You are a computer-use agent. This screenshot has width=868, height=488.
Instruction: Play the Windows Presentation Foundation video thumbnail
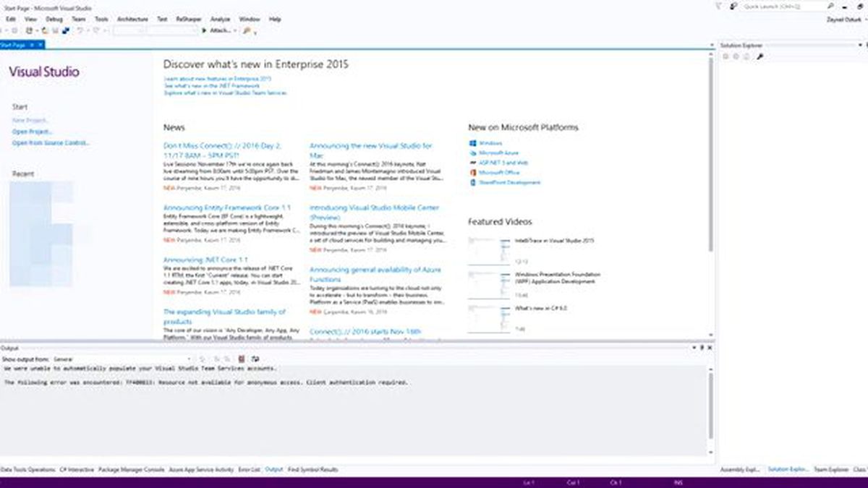[489, 284]
